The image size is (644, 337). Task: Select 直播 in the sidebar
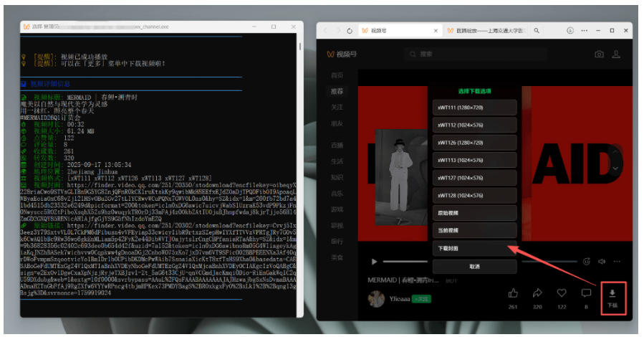pyautogui.click(x=337, y=145)
